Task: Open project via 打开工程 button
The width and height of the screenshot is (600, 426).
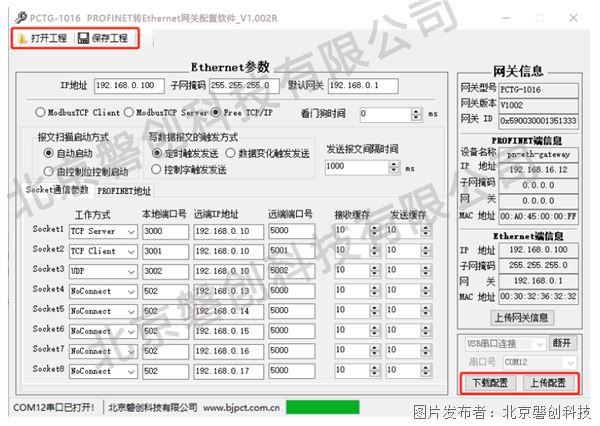Action: (x=42, y=38)
